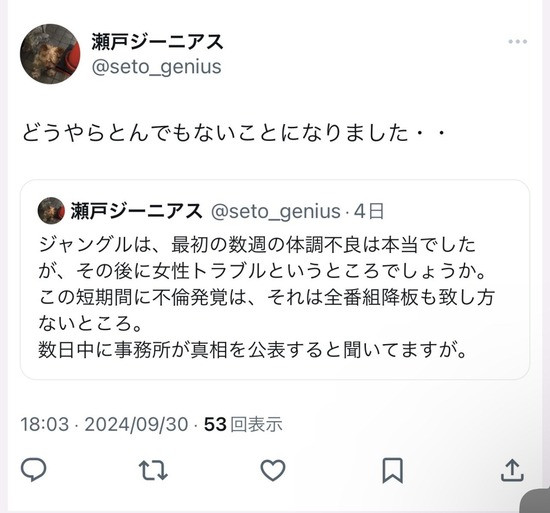Open the three-dot more options menu
Image resolution: width=550 pixels, height=513 pixels.
[x=518, y=41]
